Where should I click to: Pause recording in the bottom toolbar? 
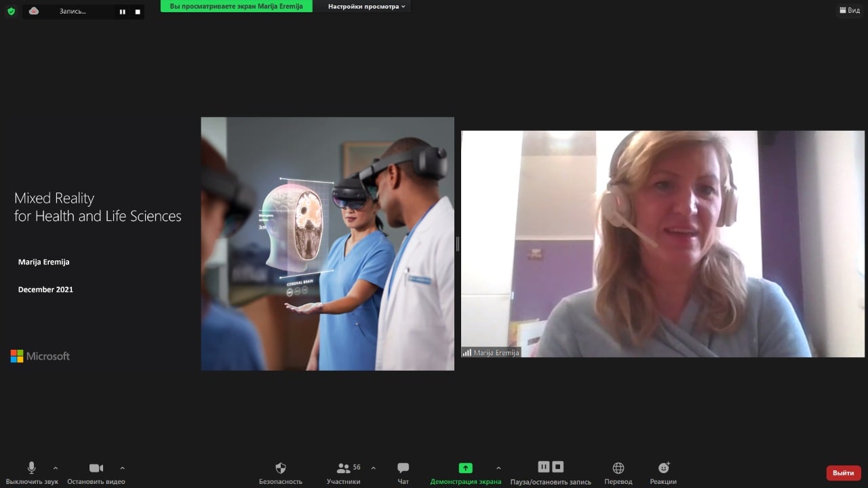coord(543,467)
